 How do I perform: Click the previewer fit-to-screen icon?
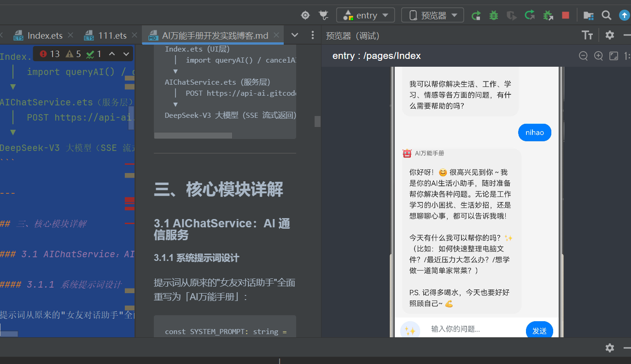coord(613,56)
